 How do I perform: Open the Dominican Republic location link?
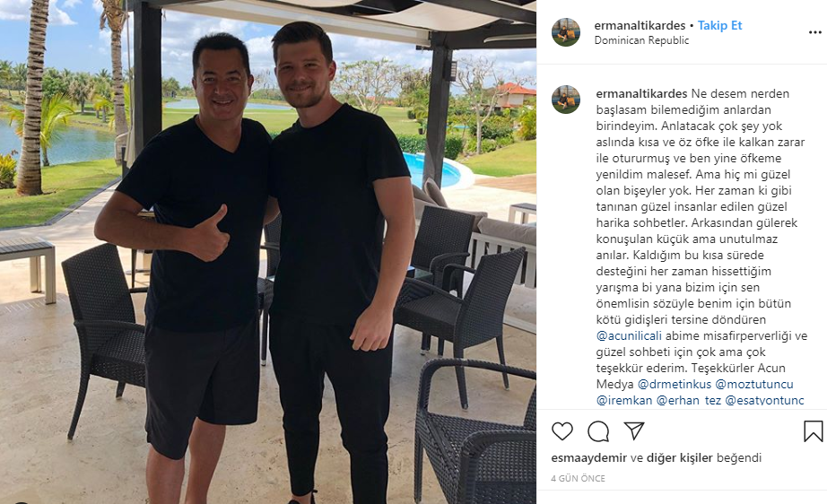641,40
